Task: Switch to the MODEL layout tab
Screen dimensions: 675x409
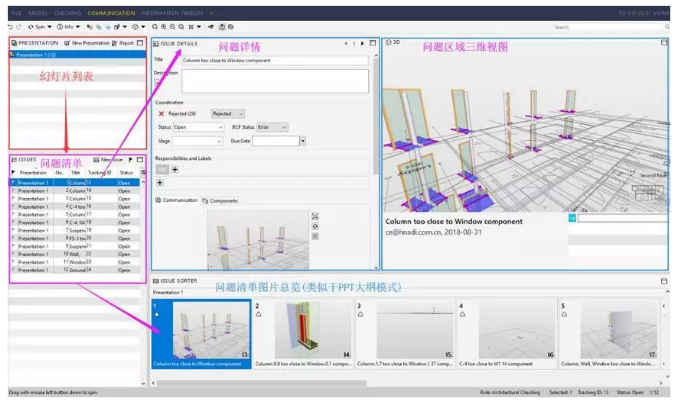Action: [38, 13]
